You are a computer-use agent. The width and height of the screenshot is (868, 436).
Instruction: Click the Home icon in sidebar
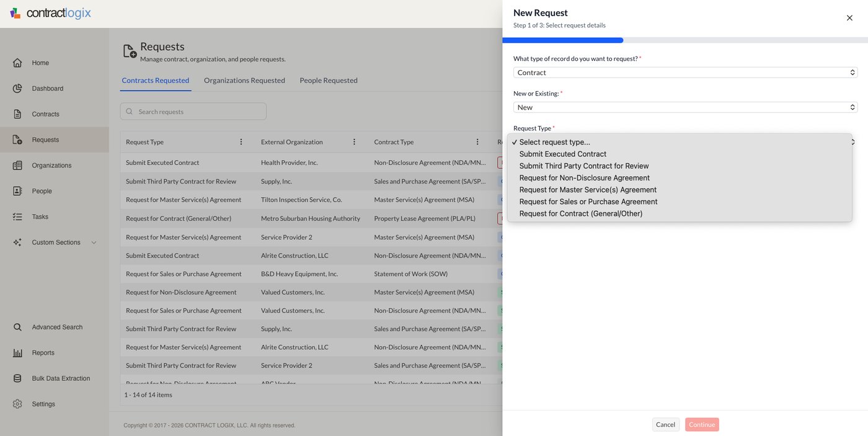point(17,63)
